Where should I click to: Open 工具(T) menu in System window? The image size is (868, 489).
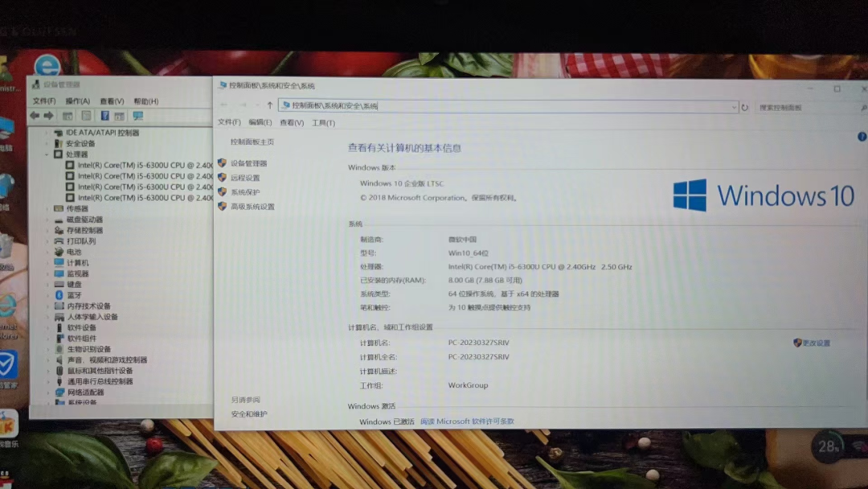coord(323,123)
